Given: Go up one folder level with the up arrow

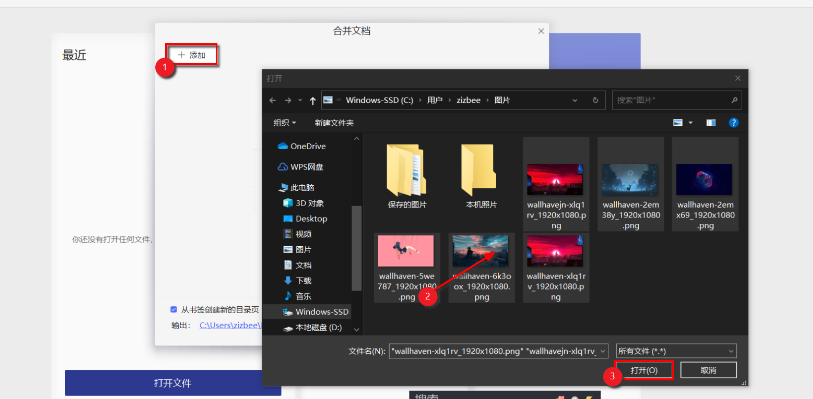Looking at the screenshot, I should [x=313, y=101].
